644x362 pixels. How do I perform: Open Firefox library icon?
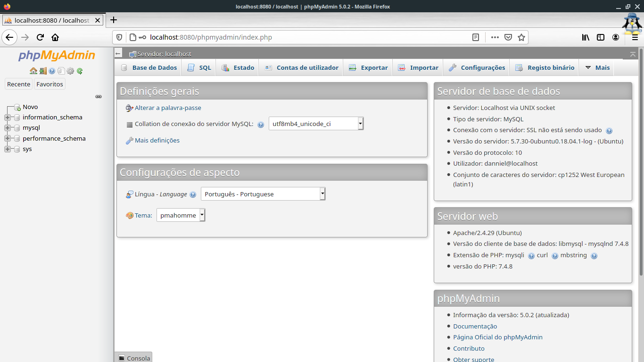click(x=586, y=37)
